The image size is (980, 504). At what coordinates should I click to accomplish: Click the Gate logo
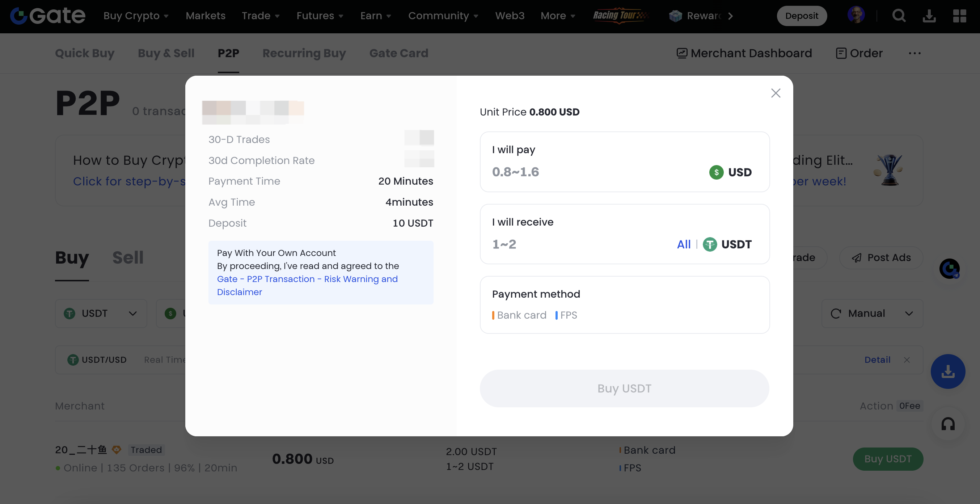pyautogui.click(x=47, y=16)
